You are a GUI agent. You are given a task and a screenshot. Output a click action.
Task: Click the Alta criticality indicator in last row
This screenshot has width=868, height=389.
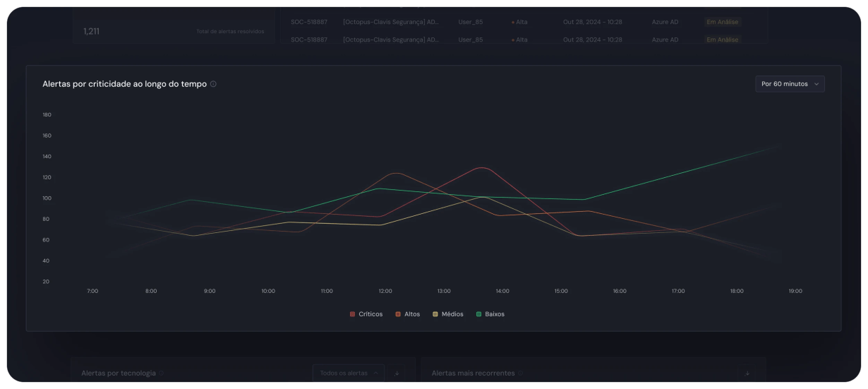click(519, 40)
